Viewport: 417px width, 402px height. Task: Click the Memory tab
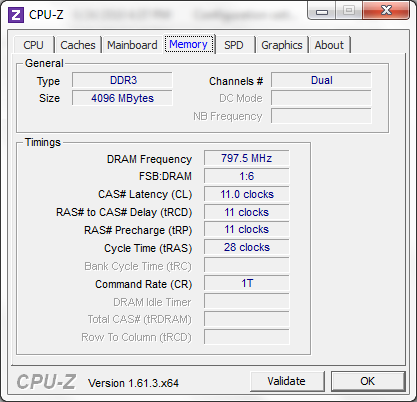coord(189,44)
